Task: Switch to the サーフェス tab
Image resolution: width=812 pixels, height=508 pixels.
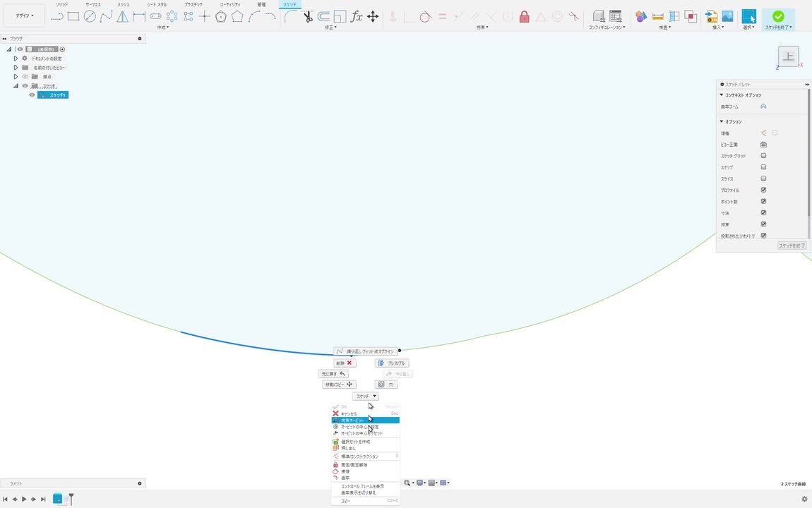Action: coord(93,5)
